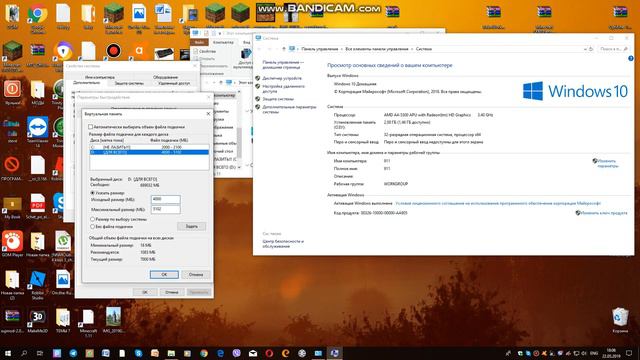The image size is (640, 360).
Task: Select 'Без файла подкачки' radio button
Action: pyautogui.click(x=93, y=227)
